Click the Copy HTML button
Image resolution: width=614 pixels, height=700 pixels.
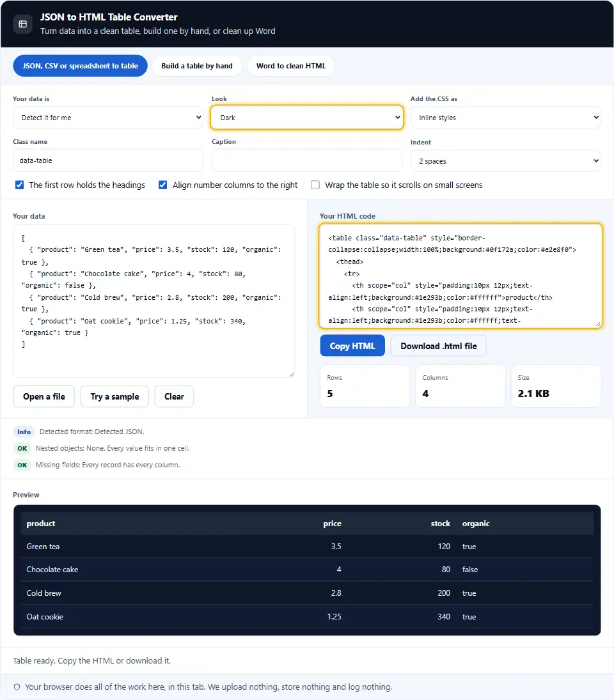click(x=352, y=346)
